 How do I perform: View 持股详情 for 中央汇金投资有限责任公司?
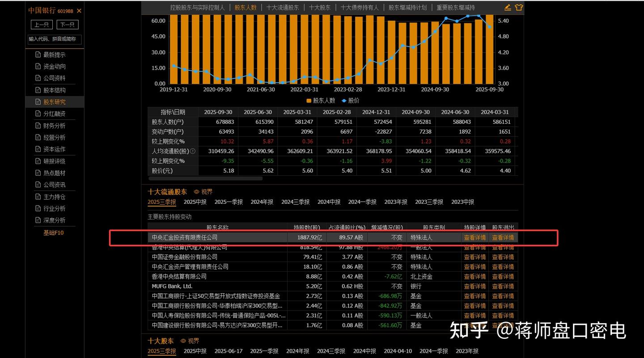coord(475,238)
